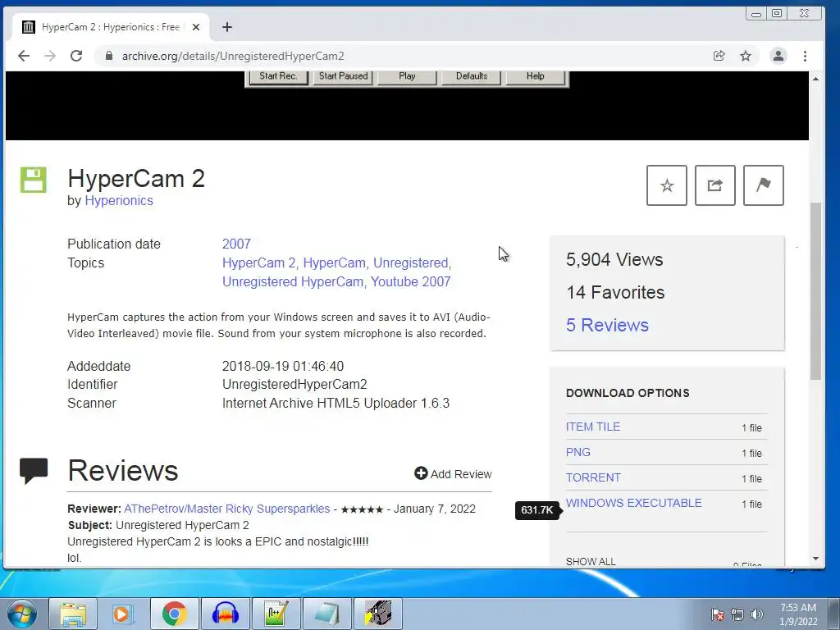Flag this item with the flag button
The height and width of the screenshot is (630, 840).
(x=764, y=185)
